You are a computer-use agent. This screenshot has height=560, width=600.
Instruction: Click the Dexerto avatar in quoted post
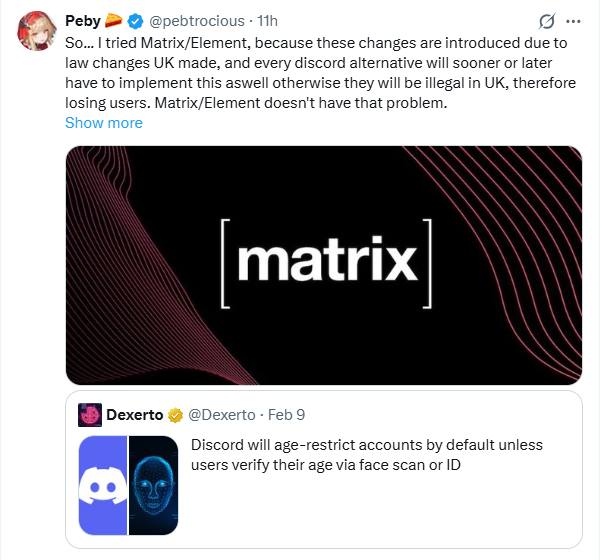point(90,414)
